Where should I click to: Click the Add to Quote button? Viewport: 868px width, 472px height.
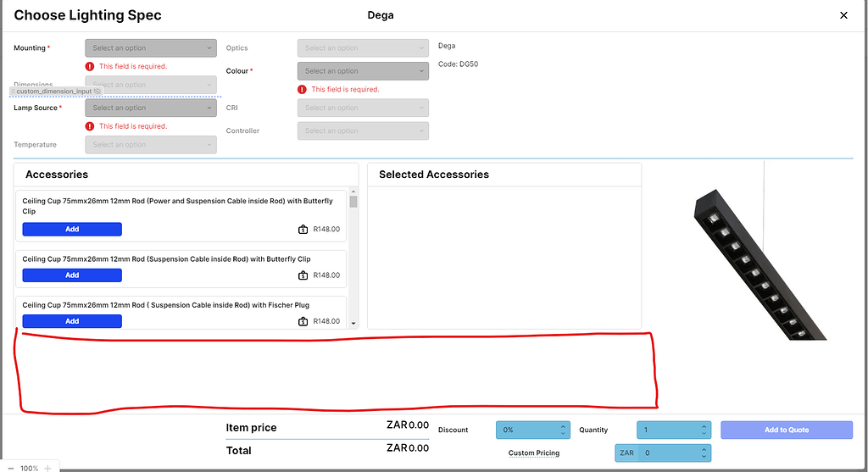click(786, 430)
